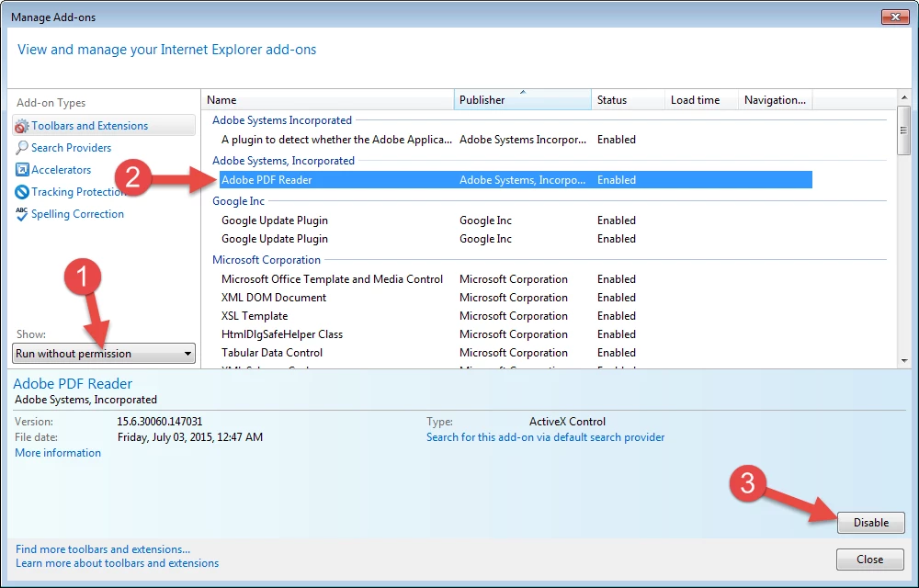This screenshot has width=919, height=588.
Task: Click Enabled status of Adobe PDF Reader
Action: point(617,180)
